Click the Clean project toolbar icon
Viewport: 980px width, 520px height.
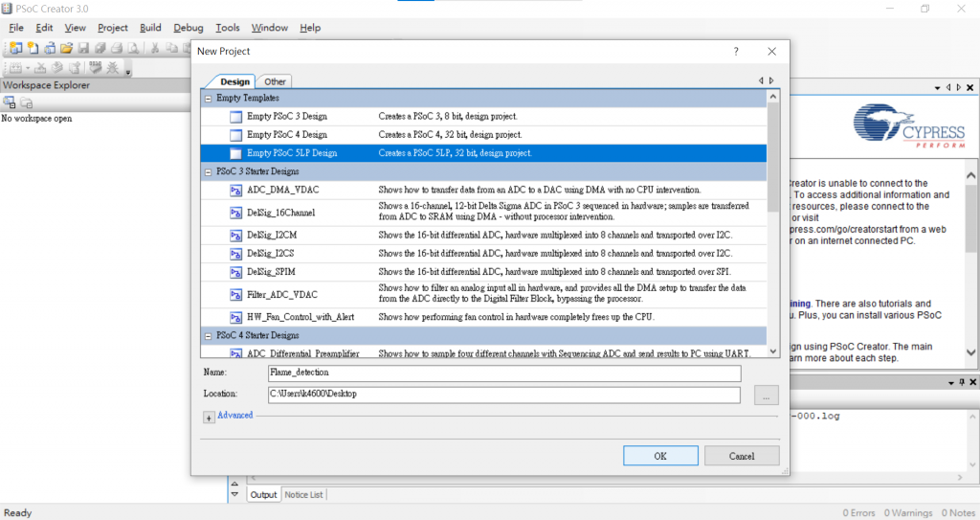point(40,68)
